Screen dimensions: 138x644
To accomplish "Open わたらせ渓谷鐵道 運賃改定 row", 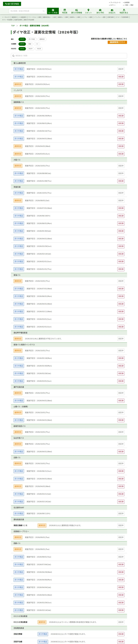I will click(69, 622).
